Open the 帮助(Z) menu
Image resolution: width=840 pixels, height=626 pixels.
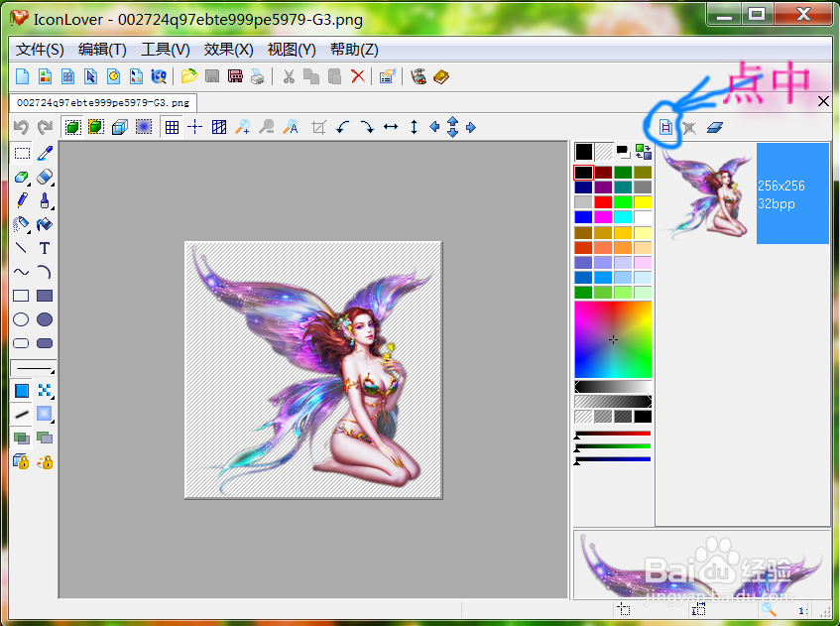click(354, 50)
